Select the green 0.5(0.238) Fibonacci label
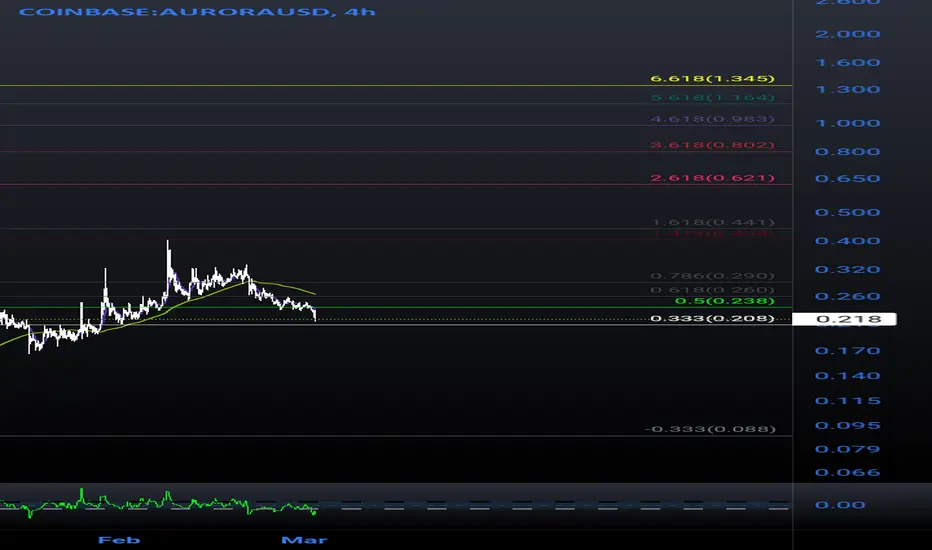The image size is (932, 550). pos(725,301)
